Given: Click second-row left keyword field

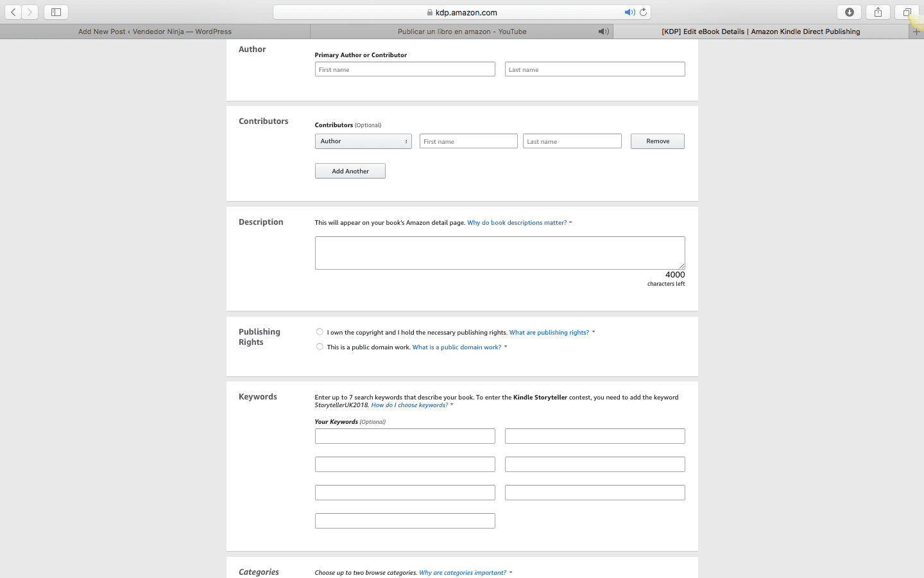Looking at the screenshot, I should click(405, 464).
